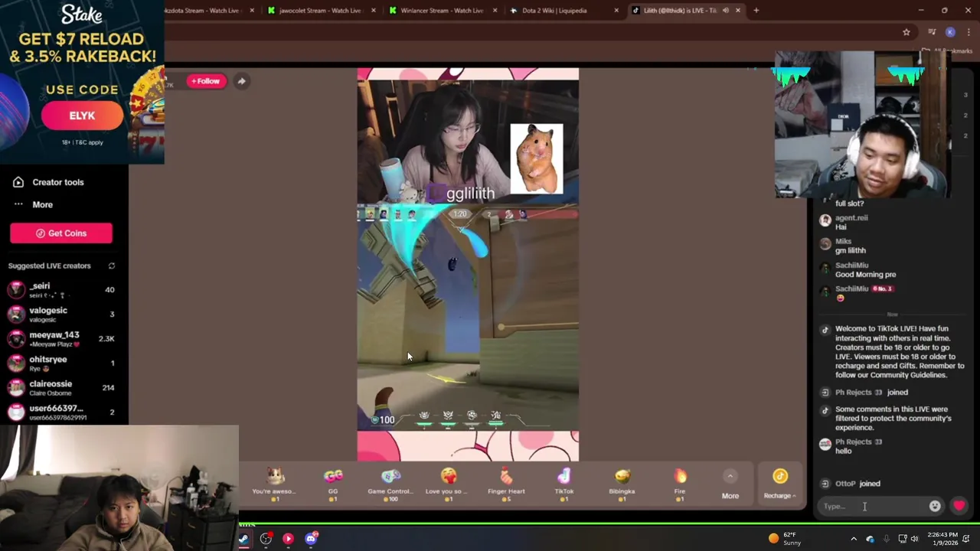Close the Winlancer Stream tab

[x=495, y=11]
